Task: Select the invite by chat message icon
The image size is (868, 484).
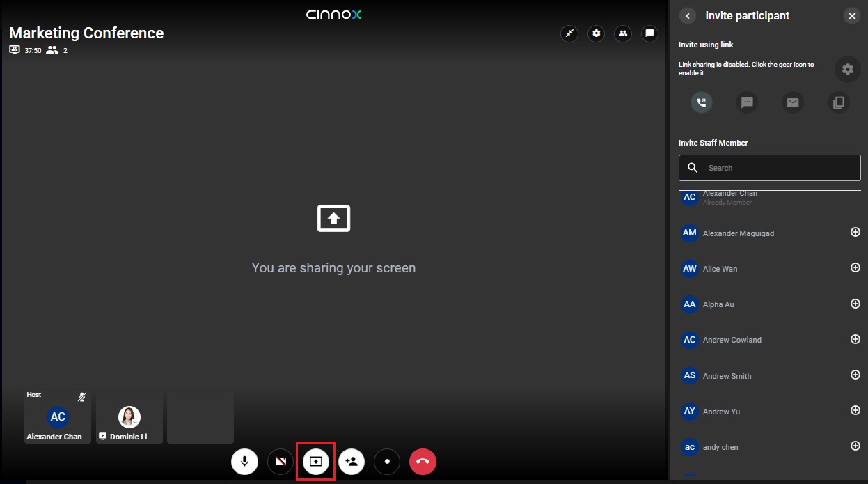Action: click(x=747, y=103)
